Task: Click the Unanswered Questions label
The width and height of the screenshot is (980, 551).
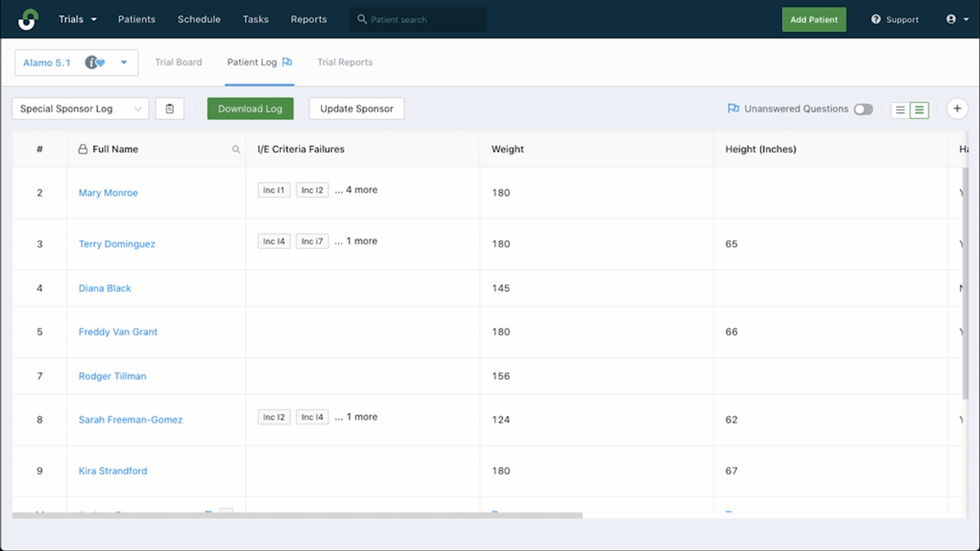Action: point(796,109)
